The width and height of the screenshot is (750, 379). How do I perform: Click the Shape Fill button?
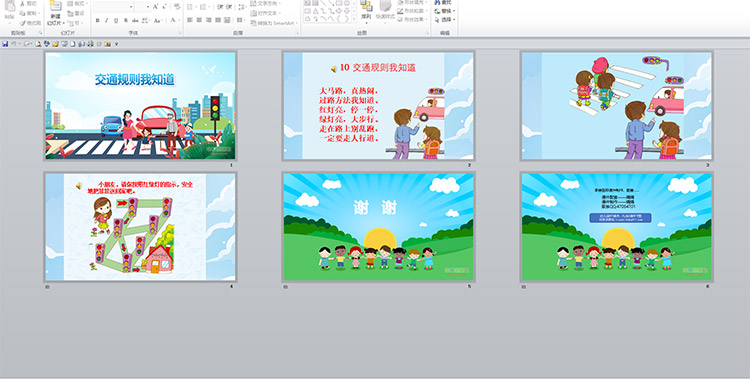click(x=412, y=2)
